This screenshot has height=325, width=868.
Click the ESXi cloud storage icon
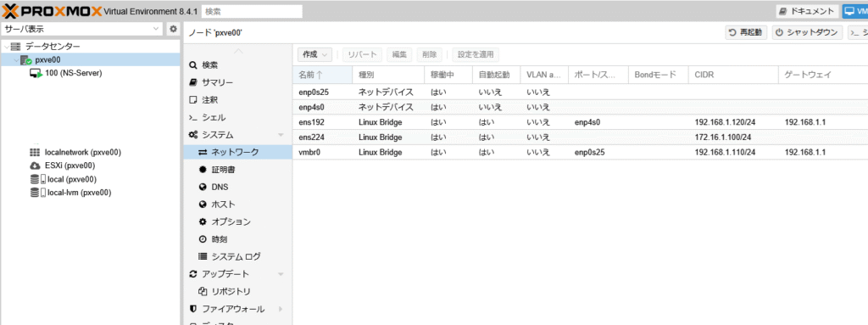35,165
